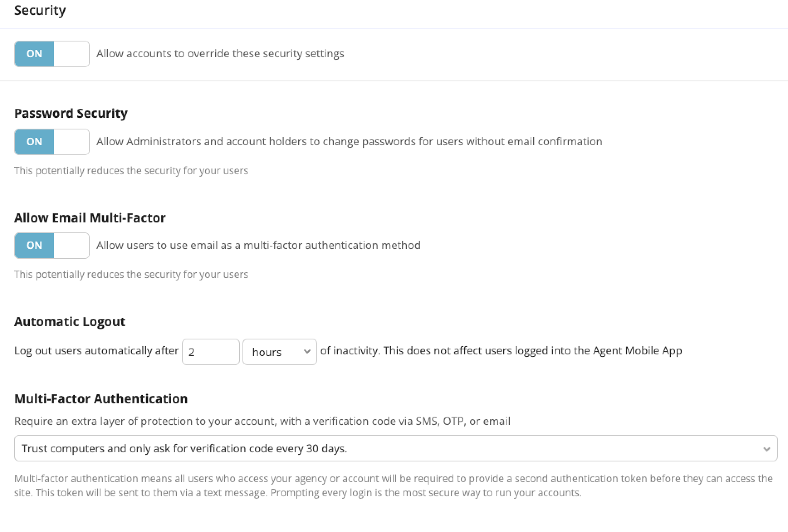This screenshot has width=788, height=532.
Task: Click the change passwords without email confirmation label
Action: [349, 142]
